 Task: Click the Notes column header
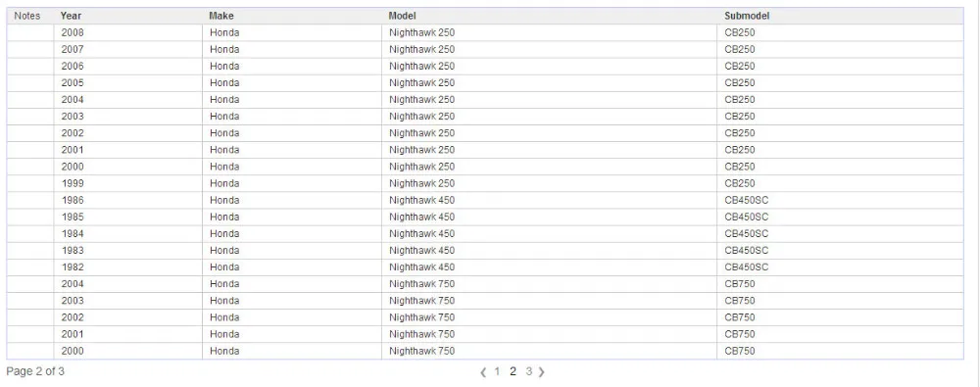click(x=26, y=16)
